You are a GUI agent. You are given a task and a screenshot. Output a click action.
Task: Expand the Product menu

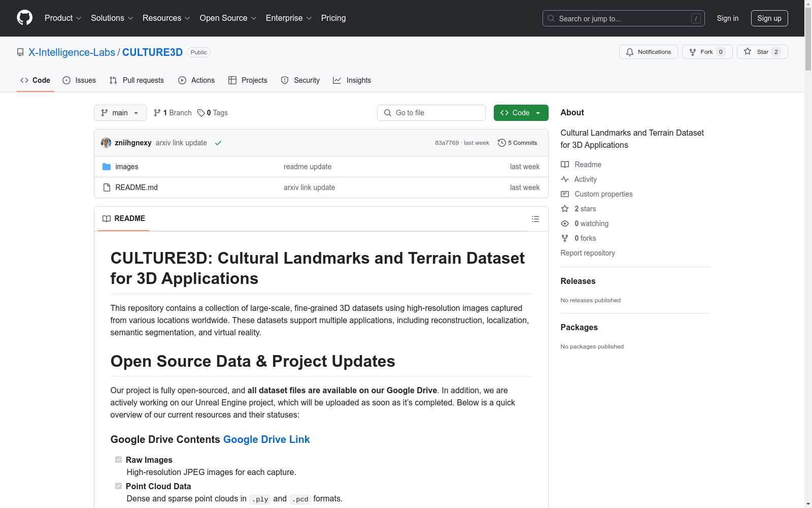coord(63,18)
